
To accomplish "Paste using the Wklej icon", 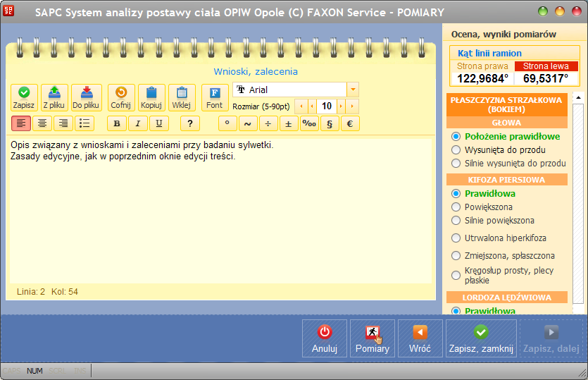I will point(182,97).
